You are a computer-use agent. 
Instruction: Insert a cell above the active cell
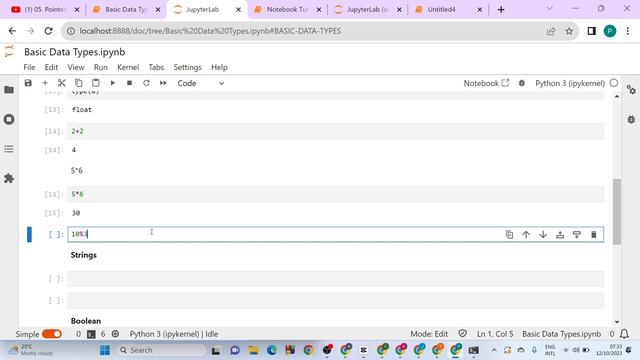tap(560, 235)
